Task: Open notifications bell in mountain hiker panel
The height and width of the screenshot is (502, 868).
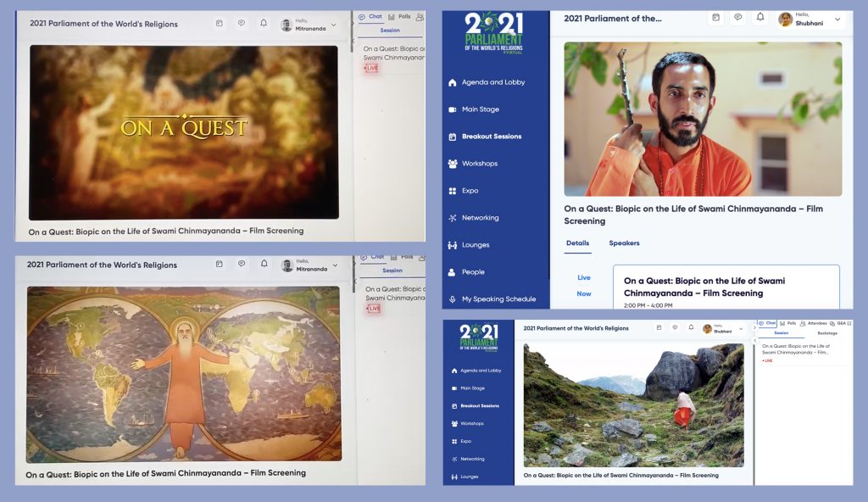Action: (x=691, y=327)
